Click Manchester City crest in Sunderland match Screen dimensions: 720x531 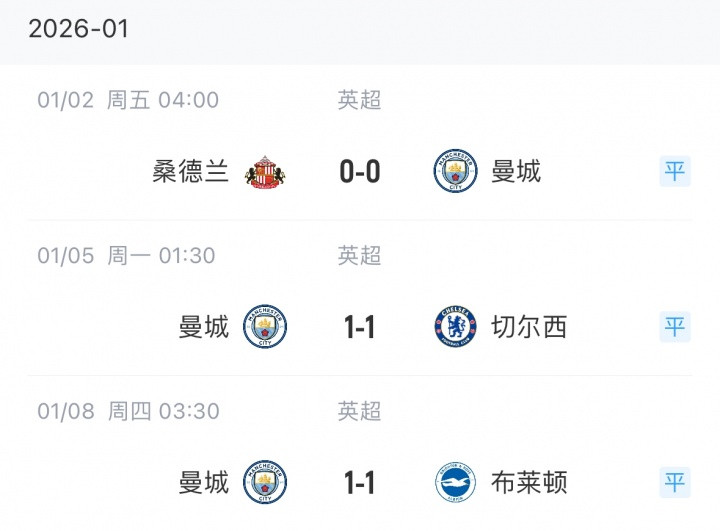coord(455,172)
